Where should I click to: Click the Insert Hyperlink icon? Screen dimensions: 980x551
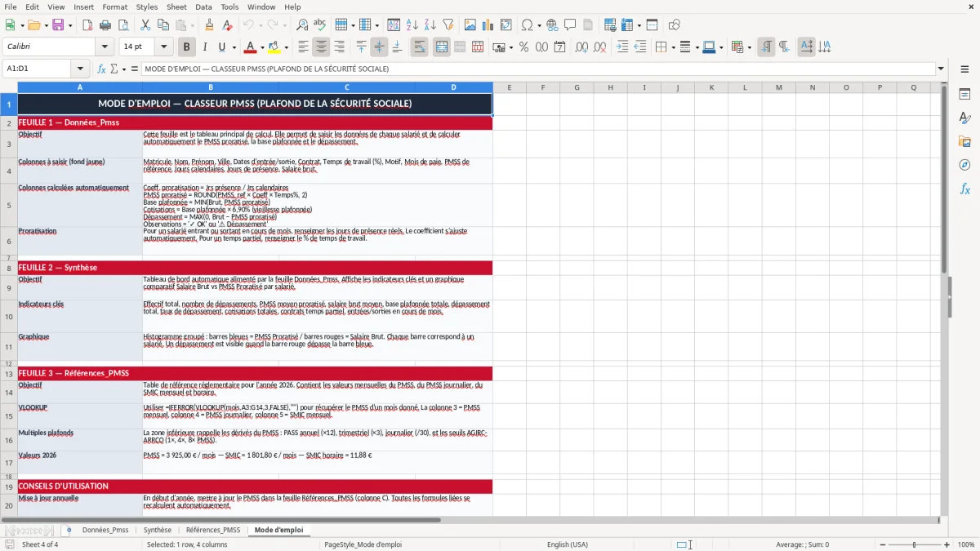point(552,25)
